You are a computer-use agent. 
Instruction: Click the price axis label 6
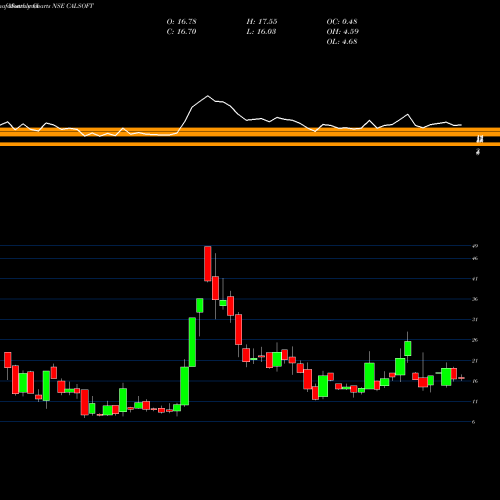tap(474, 422)
